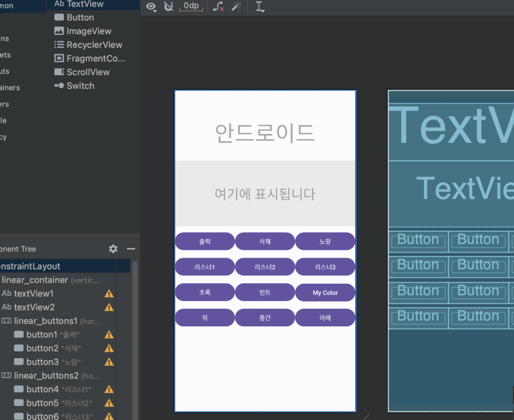
Task: Click the 초록 button in design preview
Action: coord(205,292)
